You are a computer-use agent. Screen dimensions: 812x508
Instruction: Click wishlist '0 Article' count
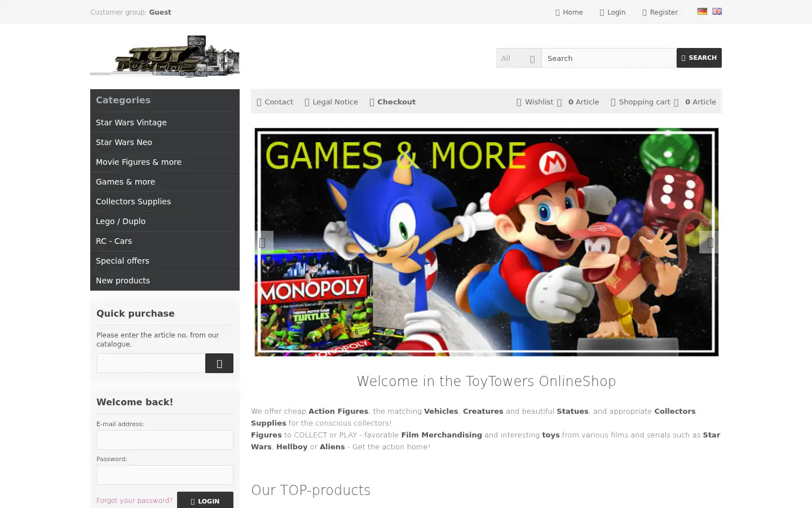click(x=584, y=102)
